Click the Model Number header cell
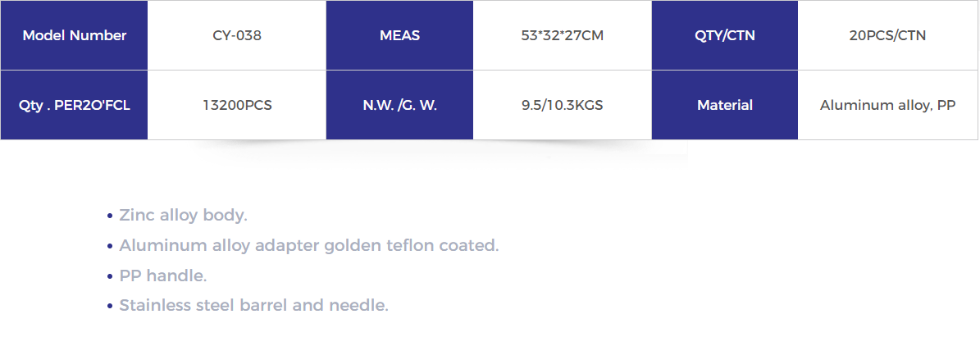 74,35
